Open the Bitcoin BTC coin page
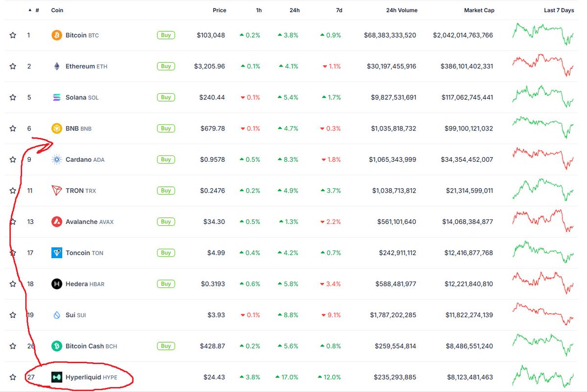 [x=82, y=35]
